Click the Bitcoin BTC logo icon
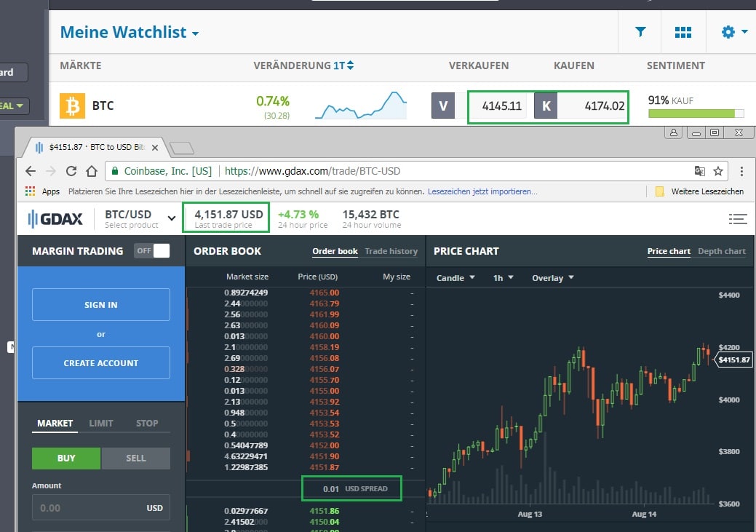The width and height of the screenshot is (756, 532). click(72, 106)
